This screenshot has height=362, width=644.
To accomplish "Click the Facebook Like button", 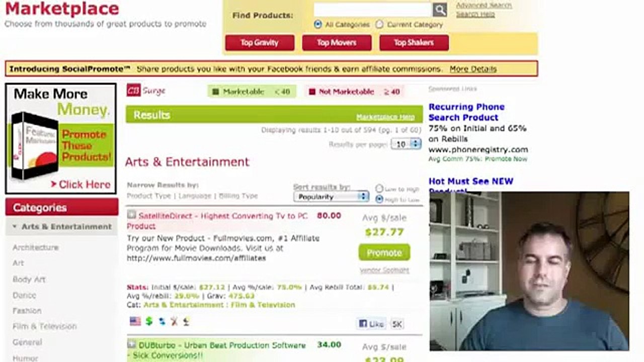I will pos(371,324).
